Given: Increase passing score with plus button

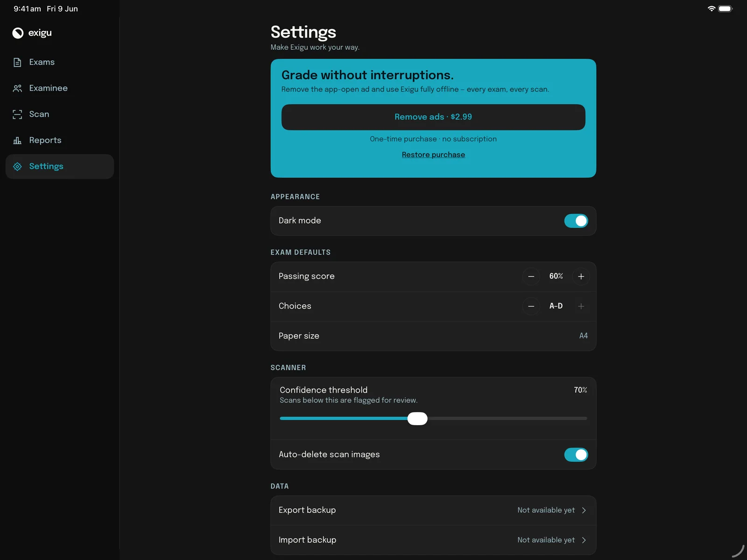Looking at the screenshot, I should 581,277.
